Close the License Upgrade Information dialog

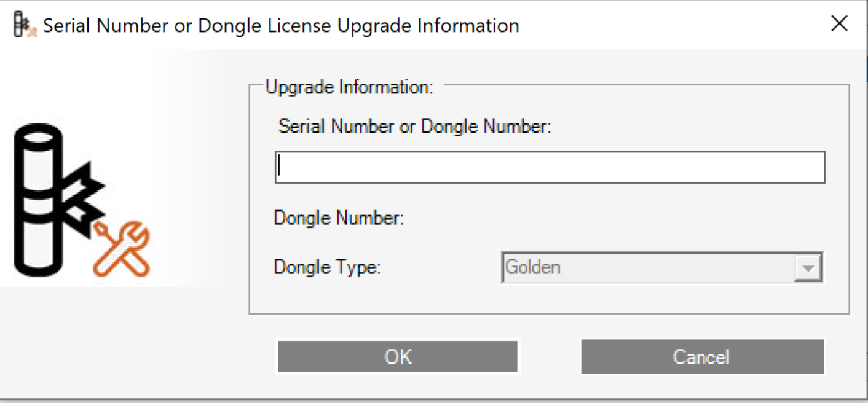[x=839, y=25]
